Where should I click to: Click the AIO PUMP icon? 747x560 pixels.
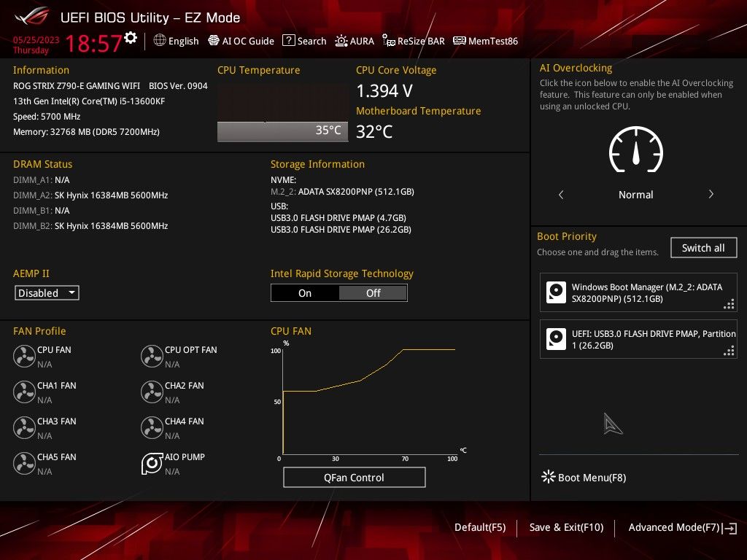pyautogui.click(x=152, y=463)
